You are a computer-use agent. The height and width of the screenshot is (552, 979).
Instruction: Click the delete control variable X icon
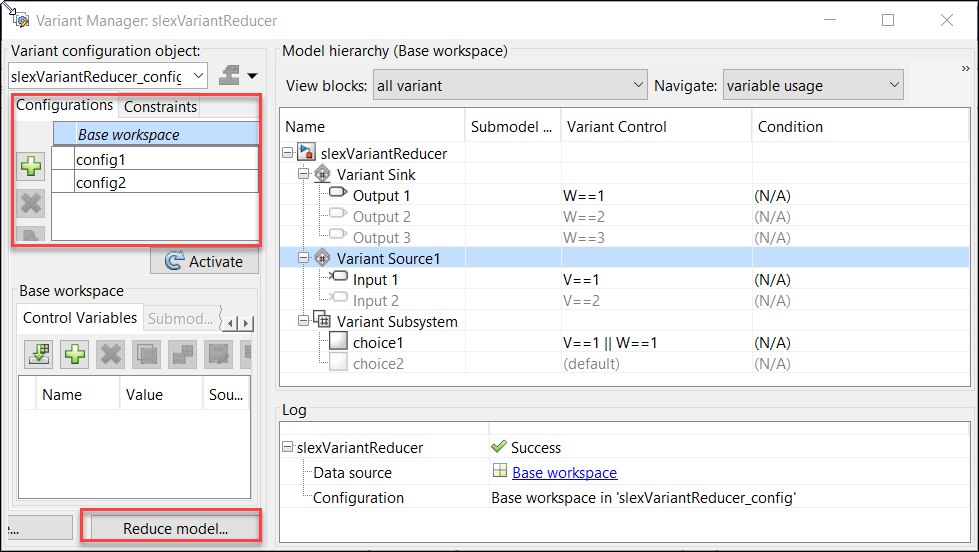coord(110,354)
